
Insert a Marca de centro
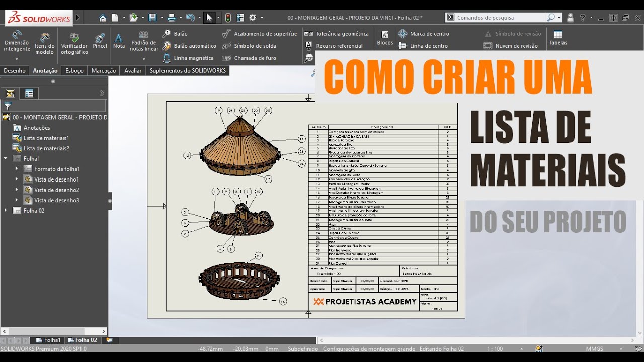click(x=424, y=34)
